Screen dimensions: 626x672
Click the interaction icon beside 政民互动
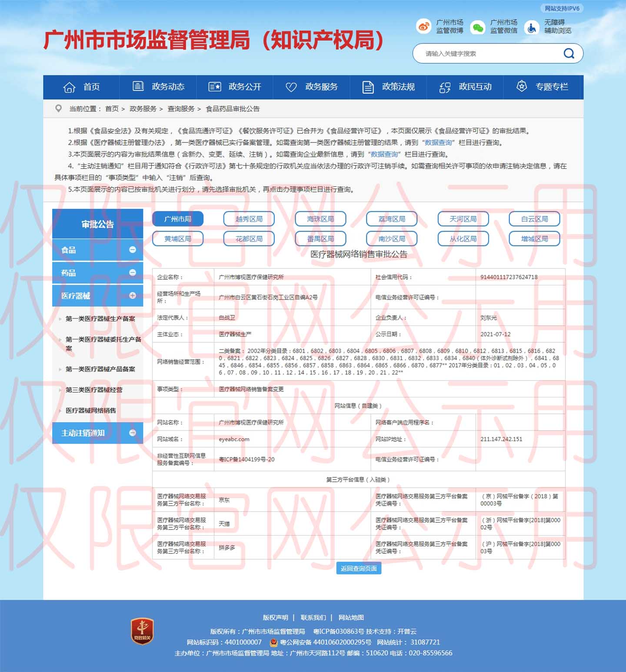pyautogui.click(x=445, y=87)
